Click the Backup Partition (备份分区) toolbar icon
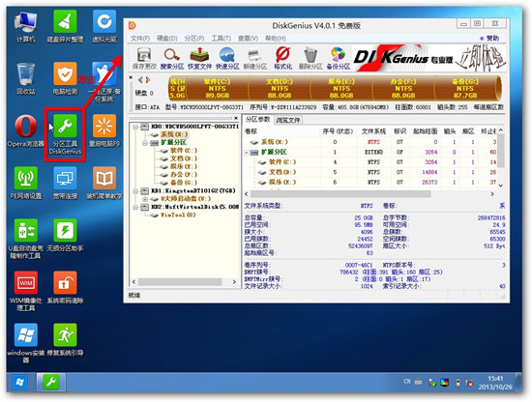 point(339,58)
